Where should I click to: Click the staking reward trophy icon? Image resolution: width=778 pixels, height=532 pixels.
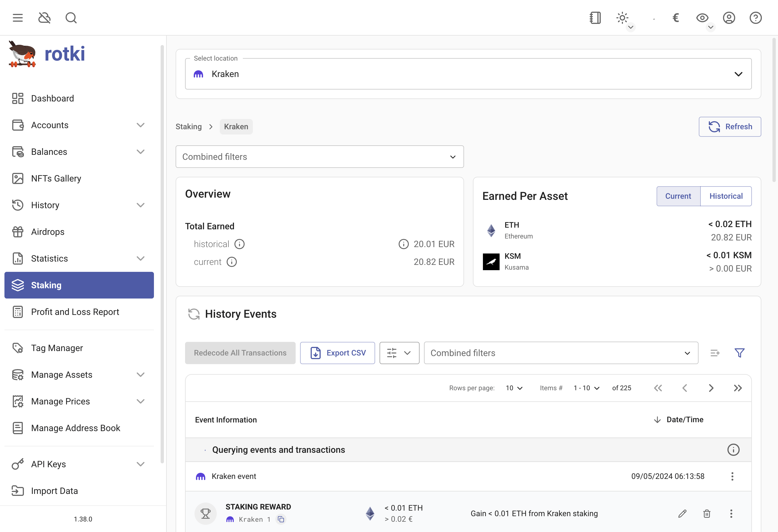click(206, 514)
